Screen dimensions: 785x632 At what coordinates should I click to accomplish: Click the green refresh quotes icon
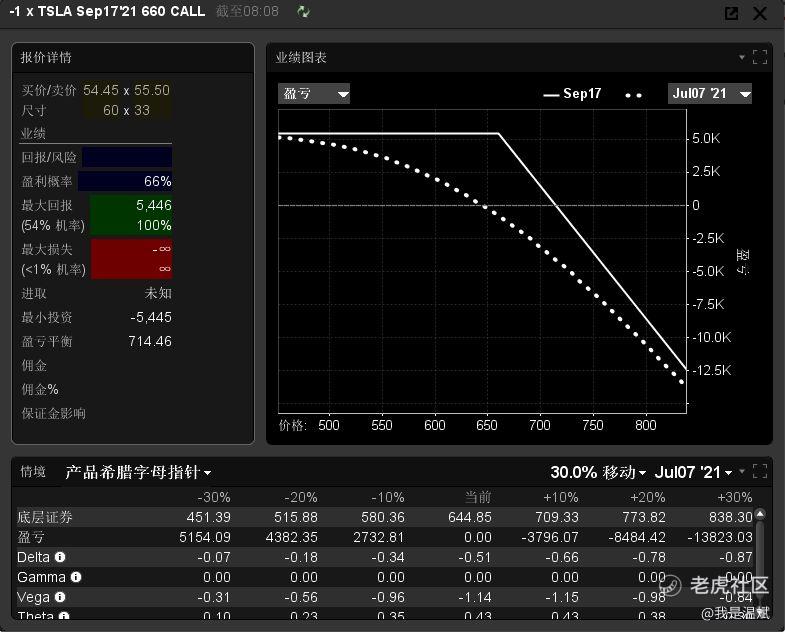click(303, 12)
